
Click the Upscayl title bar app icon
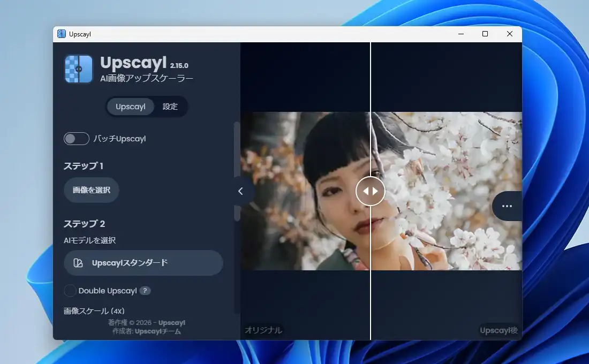click(62, 34)
